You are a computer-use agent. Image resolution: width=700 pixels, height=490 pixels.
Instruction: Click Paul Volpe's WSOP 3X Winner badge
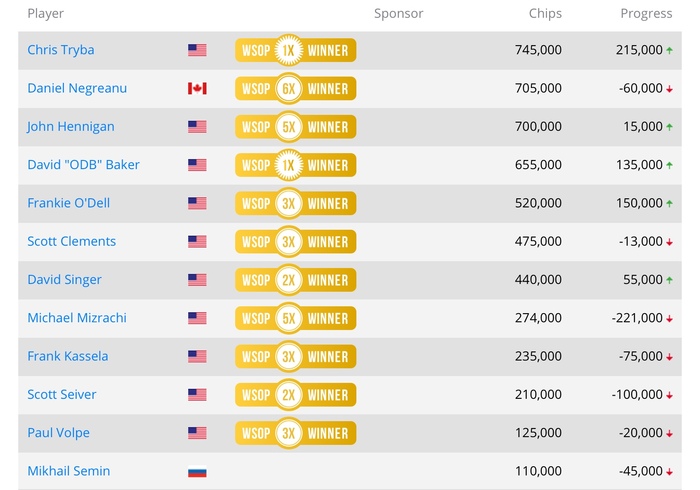point(296,433)
